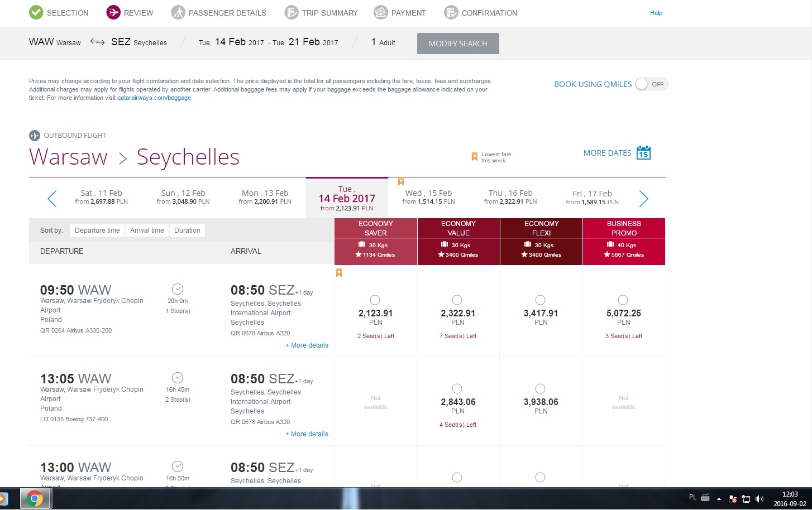
Task: Click the Trip Summary step icon
Action: [x=292, y=12]
